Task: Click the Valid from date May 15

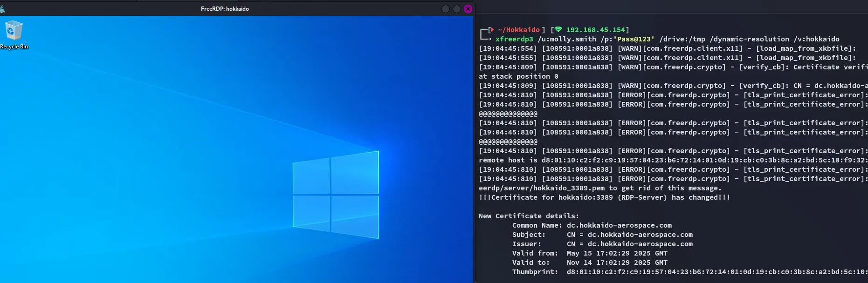Action: [x=617, y=253]
